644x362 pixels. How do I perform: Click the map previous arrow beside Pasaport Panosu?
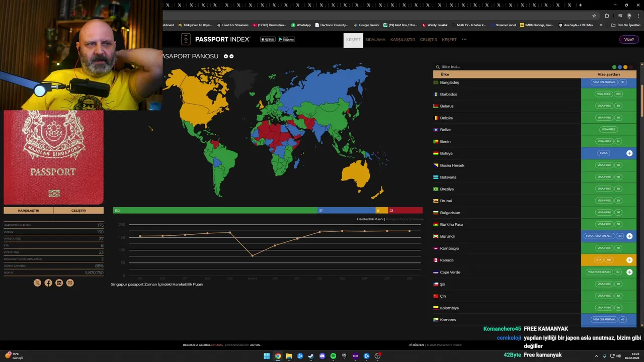tap(226, 56)
